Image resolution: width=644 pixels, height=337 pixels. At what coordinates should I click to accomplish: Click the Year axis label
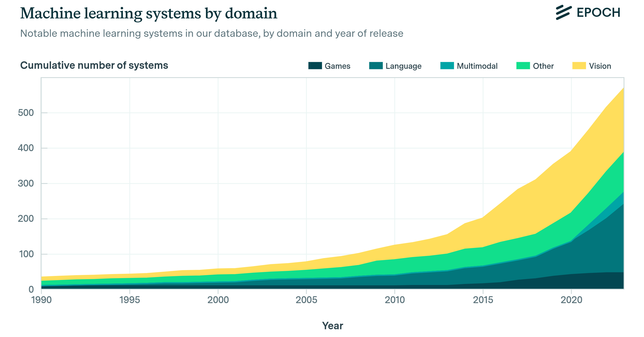click(332, 325)
